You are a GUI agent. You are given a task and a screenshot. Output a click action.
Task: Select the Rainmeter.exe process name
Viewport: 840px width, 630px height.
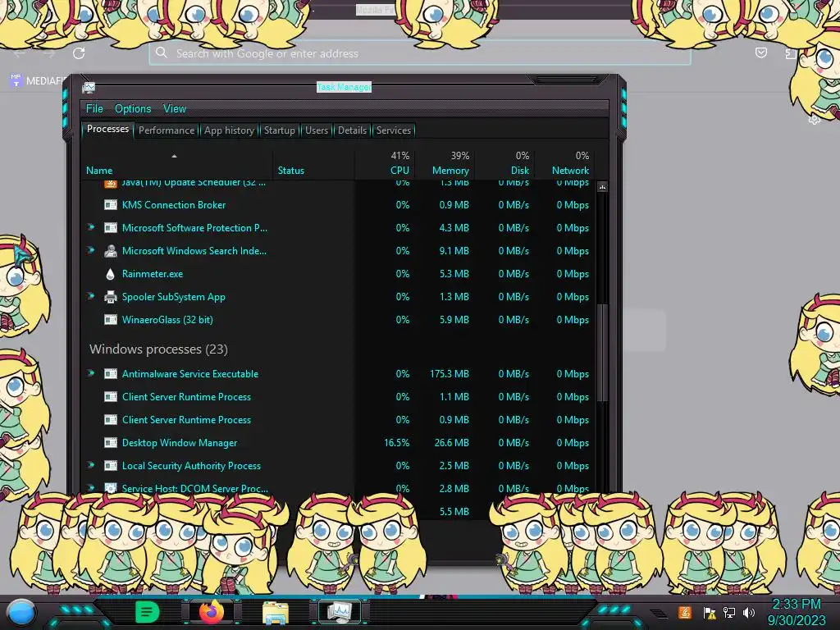153,274
